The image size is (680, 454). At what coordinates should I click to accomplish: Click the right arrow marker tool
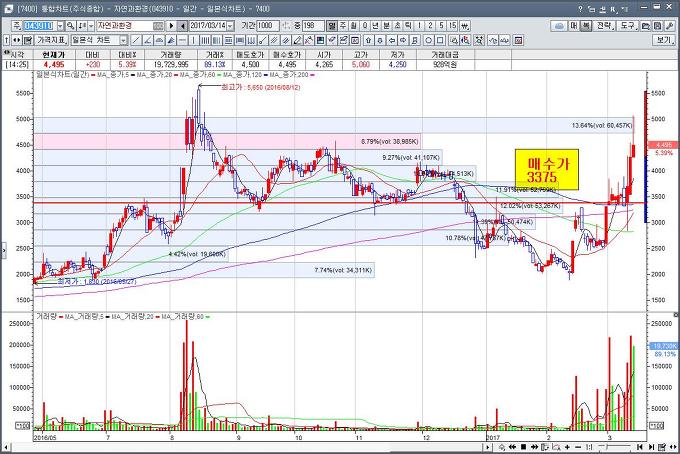[x=403, y=40]
